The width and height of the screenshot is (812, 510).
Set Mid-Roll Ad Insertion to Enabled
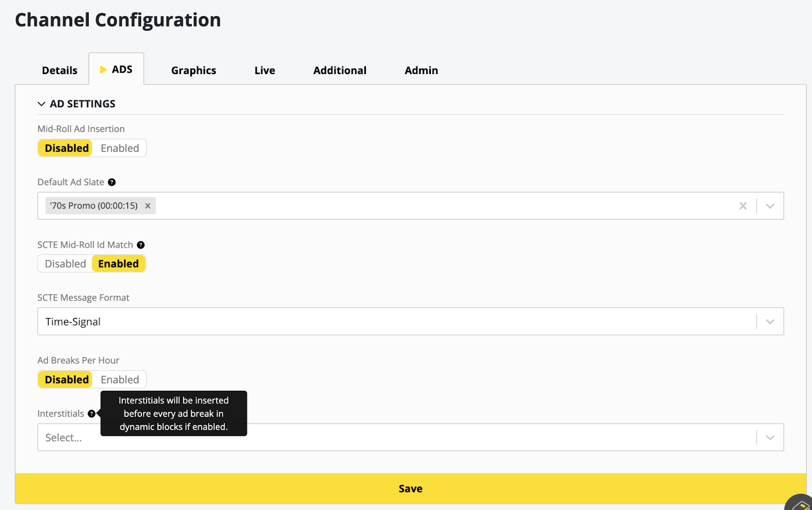pos(120,148)
